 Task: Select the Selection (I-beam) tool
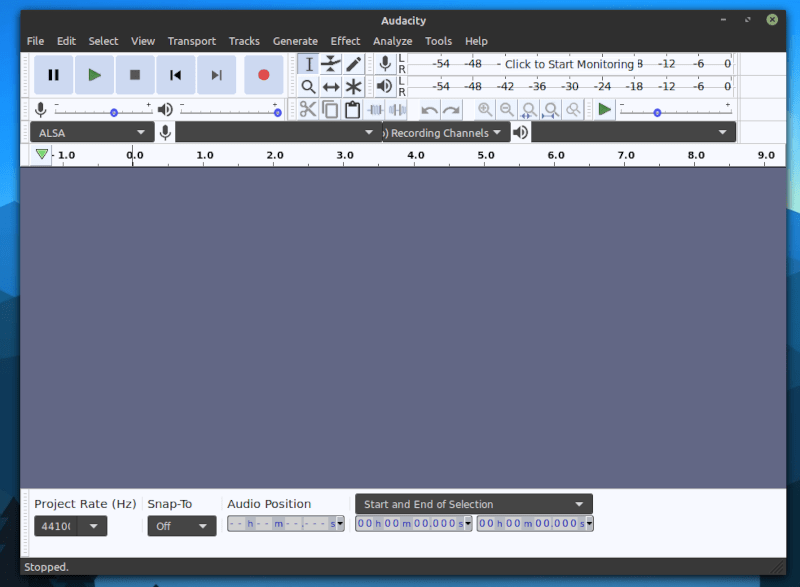pos(308,64)
